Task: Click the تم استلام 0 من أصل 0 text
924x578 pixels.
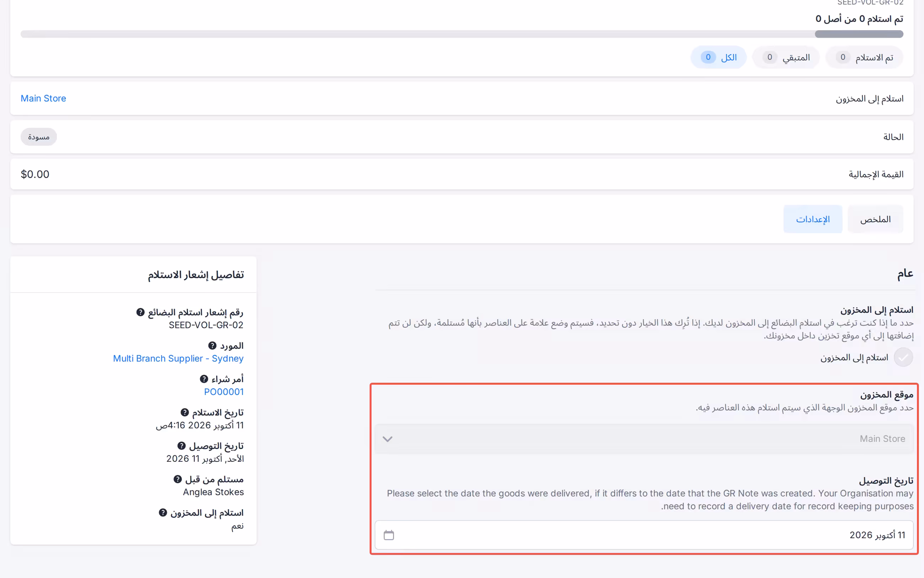Action: coord(859,18)
